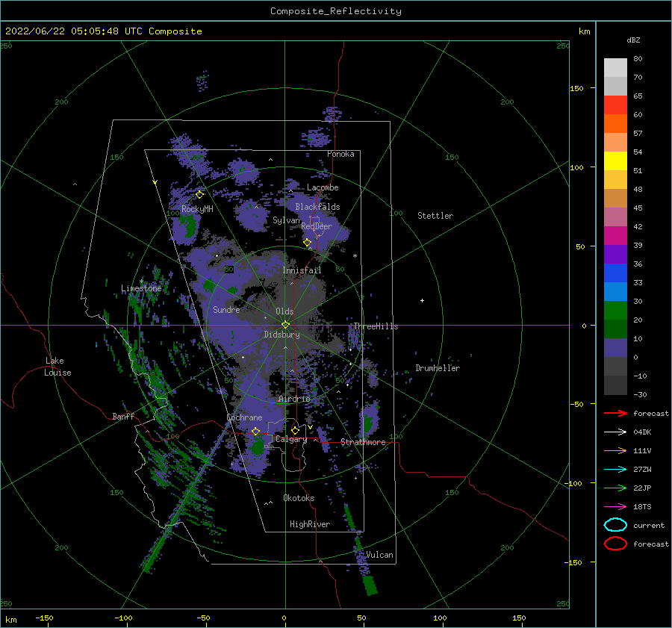Click the Cochrane city label
Image resolution: width=672 pixels, height=628 pixels.
tap(244, 417)
